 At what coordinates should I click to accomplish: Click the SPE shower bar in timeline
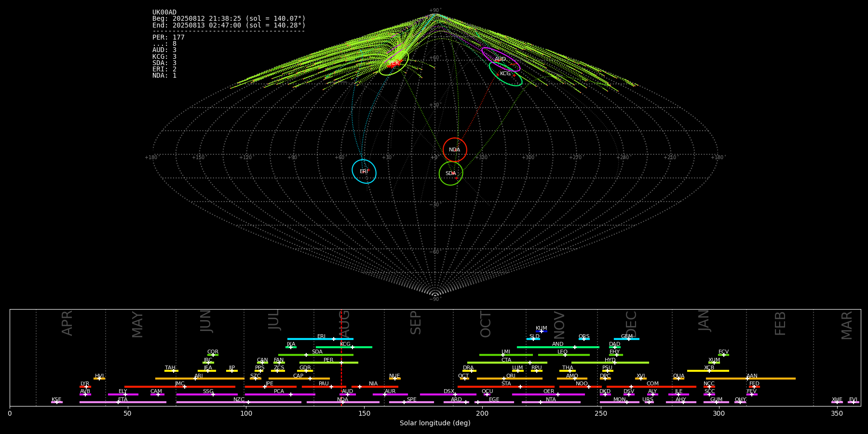pos(411,402)
